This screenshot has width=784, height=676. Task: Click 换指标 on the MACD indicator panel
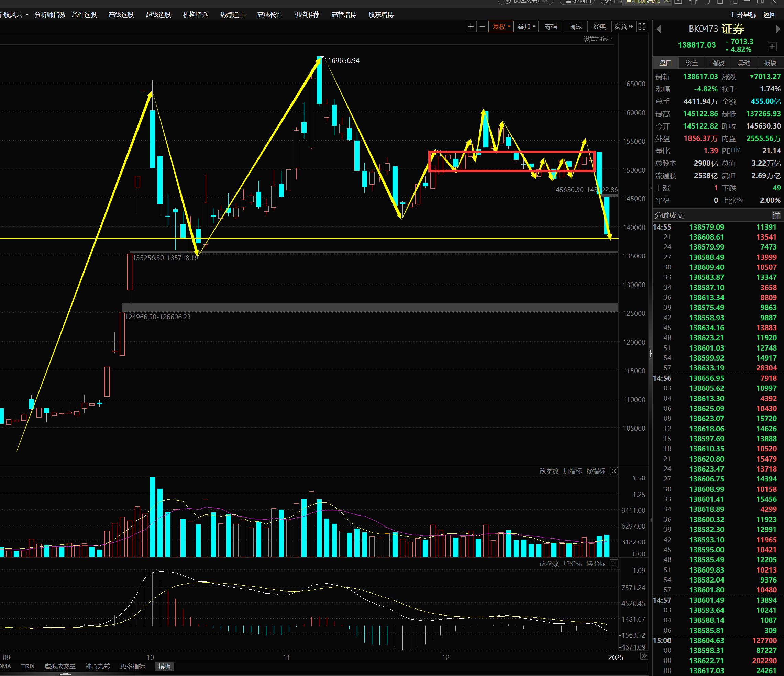(596, 563)
